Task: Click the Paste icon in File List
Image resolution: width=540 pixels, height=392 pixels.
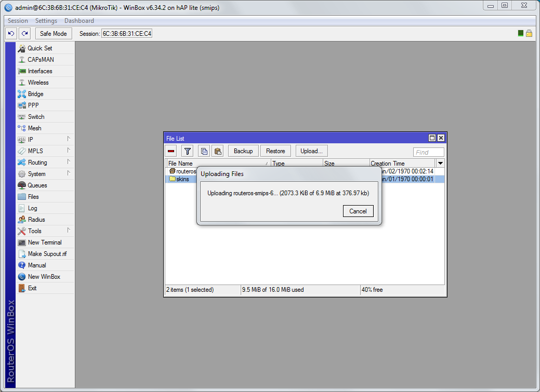Action: 218,151
